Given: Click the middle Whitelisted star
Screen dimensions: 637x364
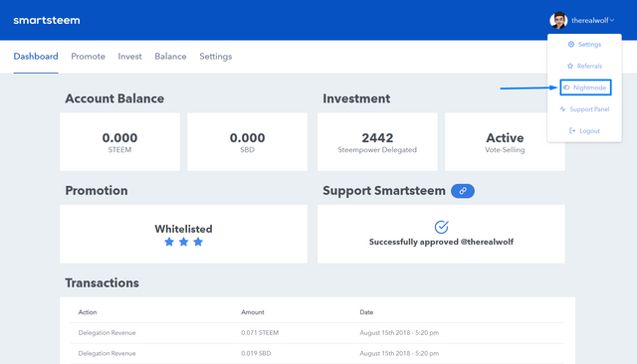Looking at the screenshot, I should (x=183, y=242).
